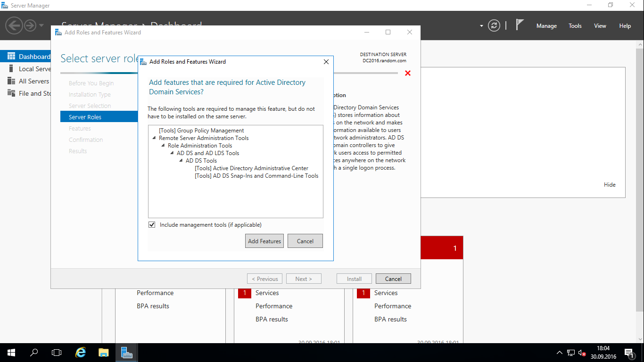
Task: Open the Notifications flag in Server Manager
Action: 520,25
